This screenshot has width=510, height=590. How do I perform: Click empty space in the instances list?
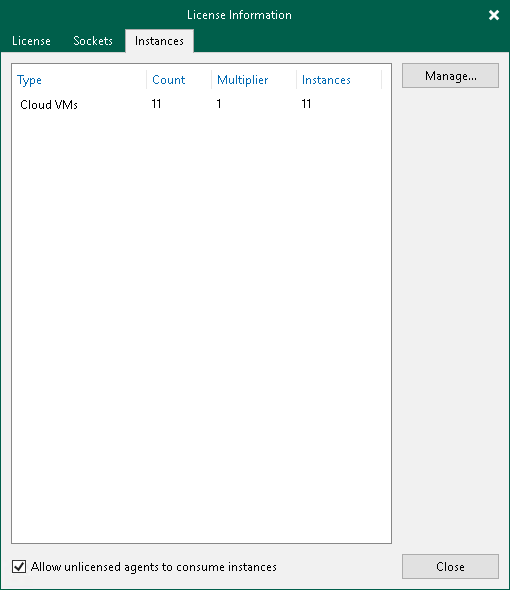(x=201, y=324)
